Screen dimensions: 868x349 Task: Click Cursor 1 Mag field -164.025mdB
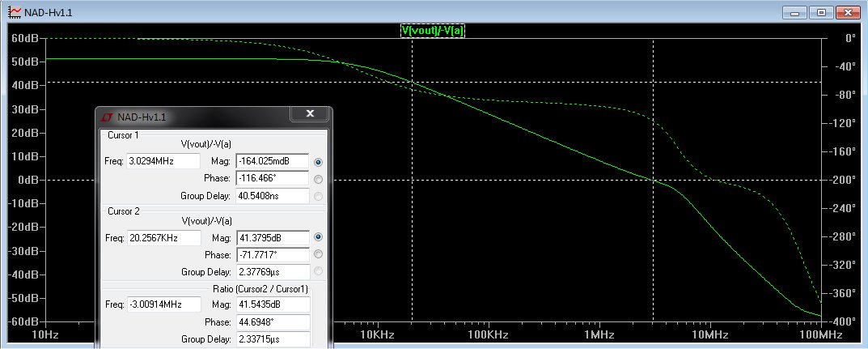click(273, 161)
